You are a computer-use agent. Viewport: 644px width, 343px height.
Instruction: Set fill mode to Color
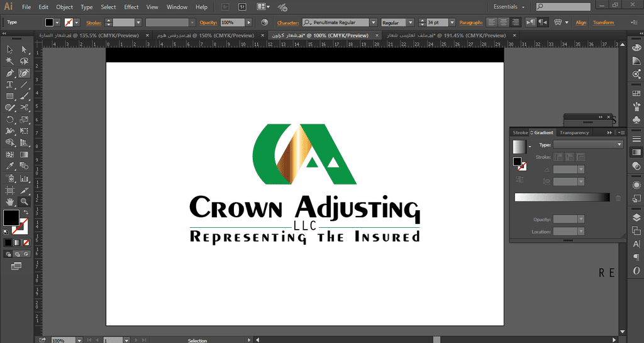(8, 243)
